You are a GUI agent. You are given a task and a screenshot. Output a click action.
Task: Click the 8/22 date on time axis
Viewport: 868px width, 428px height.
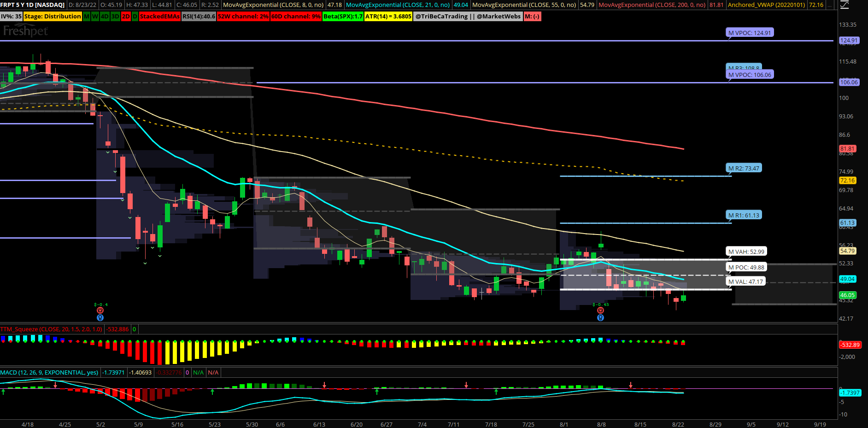click(678, 424)
